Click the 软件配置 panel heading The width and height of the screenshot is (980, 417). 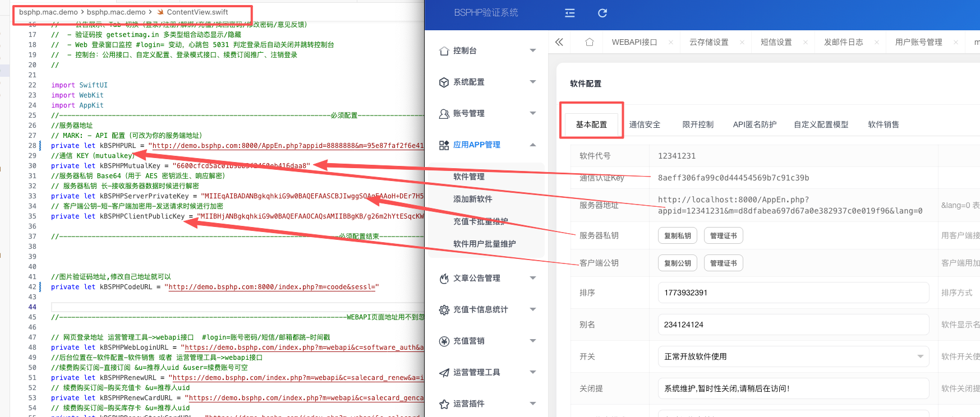click(586, 84)
